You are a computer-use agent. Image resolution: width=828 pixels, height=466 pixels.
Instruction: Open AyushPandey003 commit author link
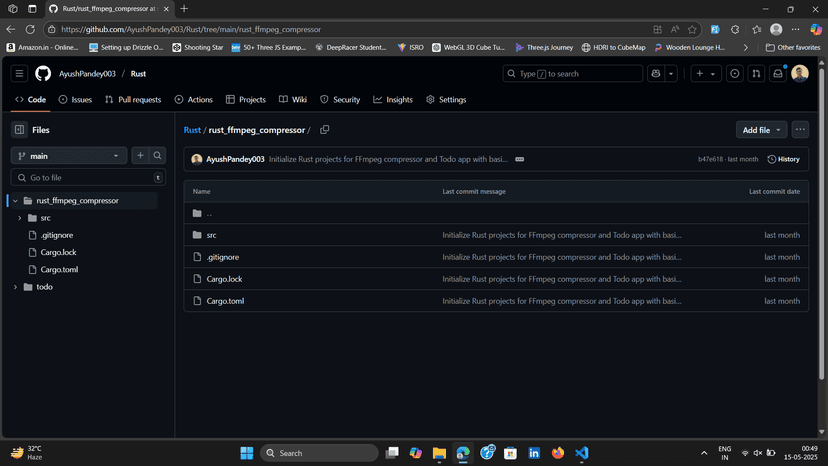point(235,159)
